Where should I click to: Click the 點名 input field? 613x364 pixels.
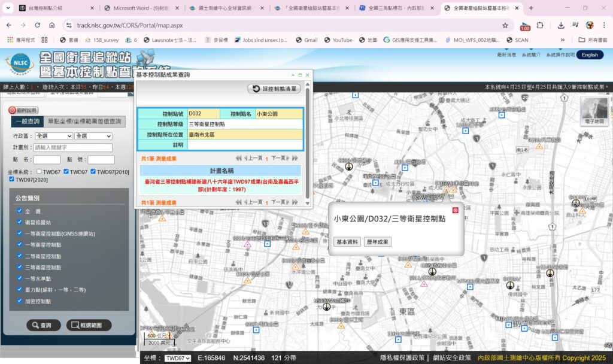pyautogui.click(x=47, y=159)
